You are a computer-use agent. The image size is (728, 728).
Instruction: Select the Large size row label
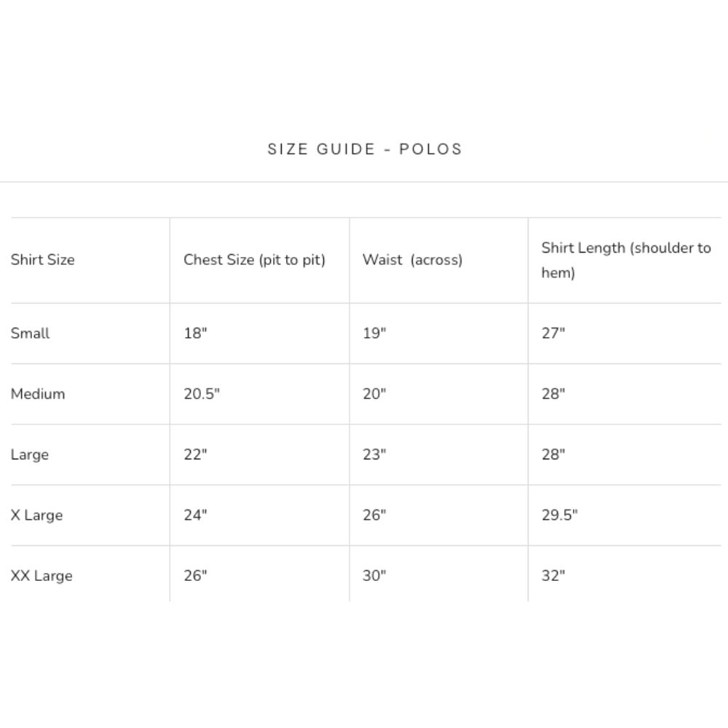click(30, 454)
